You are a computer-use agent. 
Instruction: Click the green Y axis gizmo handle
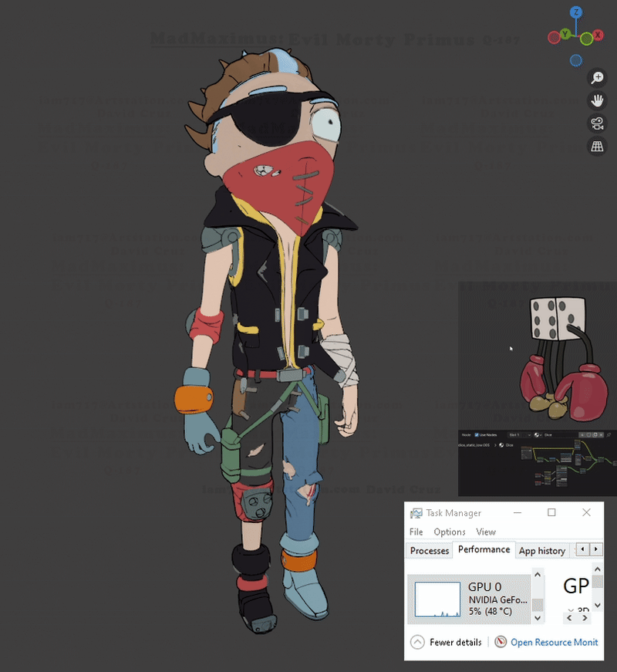[565, 34]
